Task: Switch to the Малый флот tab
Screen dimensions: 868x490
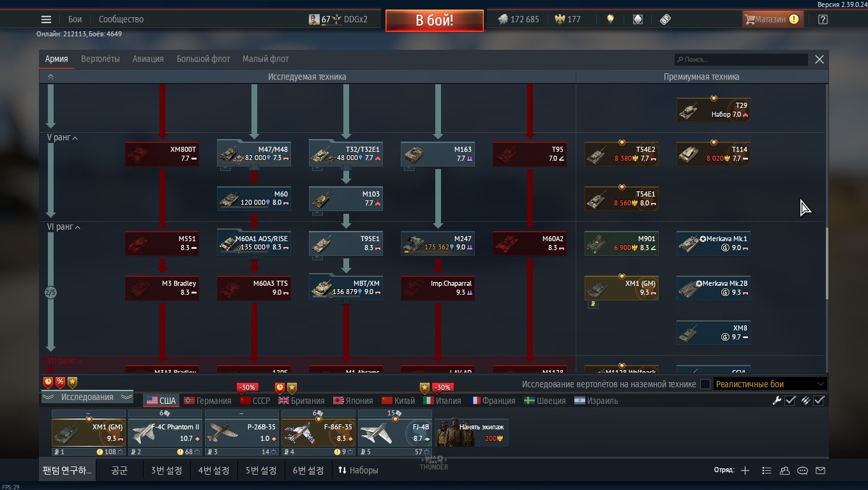Action: (x=266, y=59)
